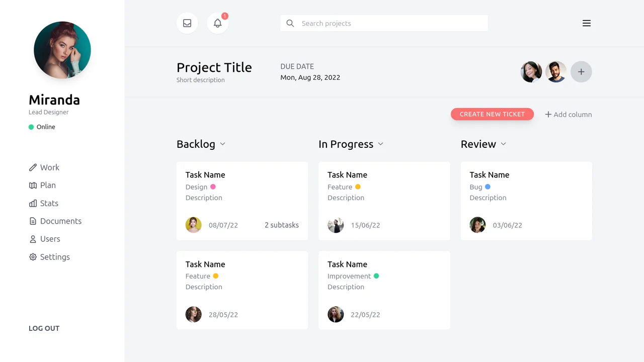Click assignee avatar on 28/05/22 task
This screenshot has height=362, width=644.
(194, 315)
